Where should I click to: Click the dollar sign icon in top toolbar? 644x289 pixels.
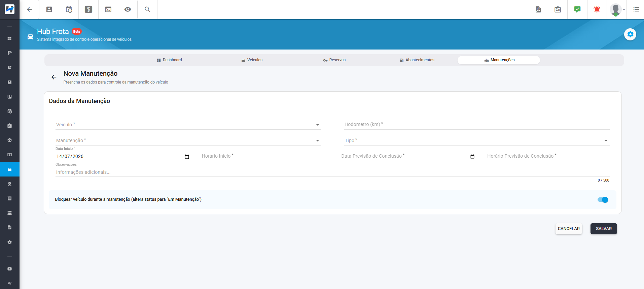[88, 9]
